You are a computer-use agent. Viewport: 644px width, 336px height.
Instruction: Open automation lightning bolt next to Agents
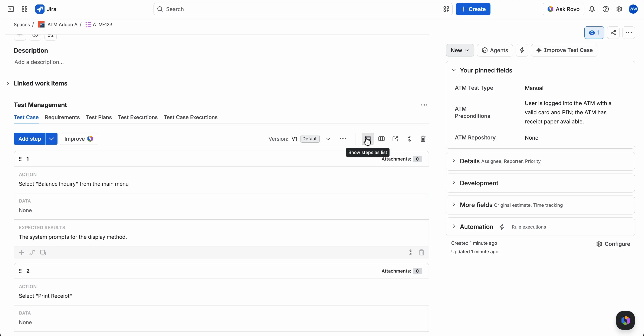(x=522, y=50)
